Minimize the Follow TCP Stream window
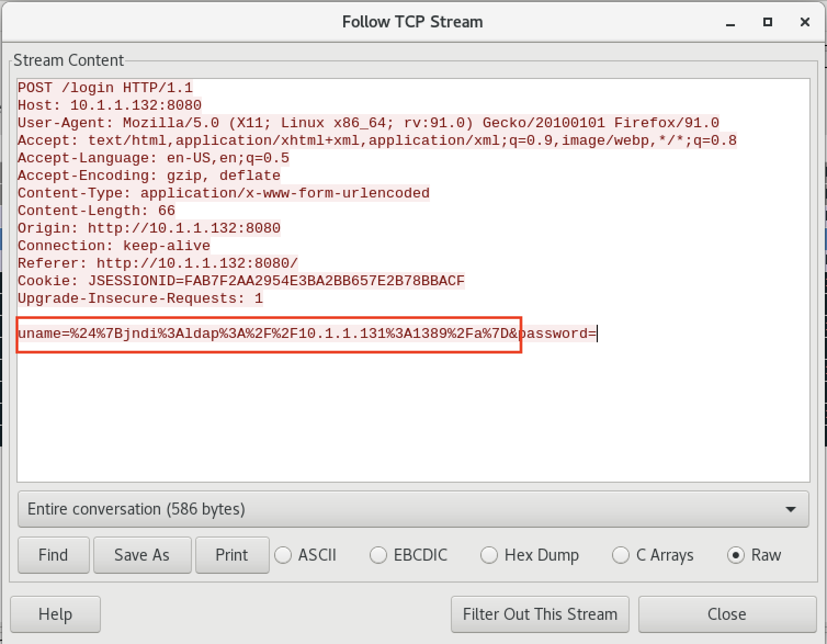Viewport: 827px width, 644px height. point(730,22)
